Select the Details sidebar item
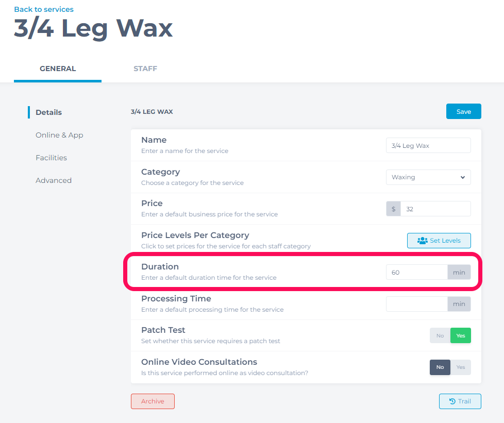Image resolution: width=504 pixels, height=423 pixels. tap(48, 112)
